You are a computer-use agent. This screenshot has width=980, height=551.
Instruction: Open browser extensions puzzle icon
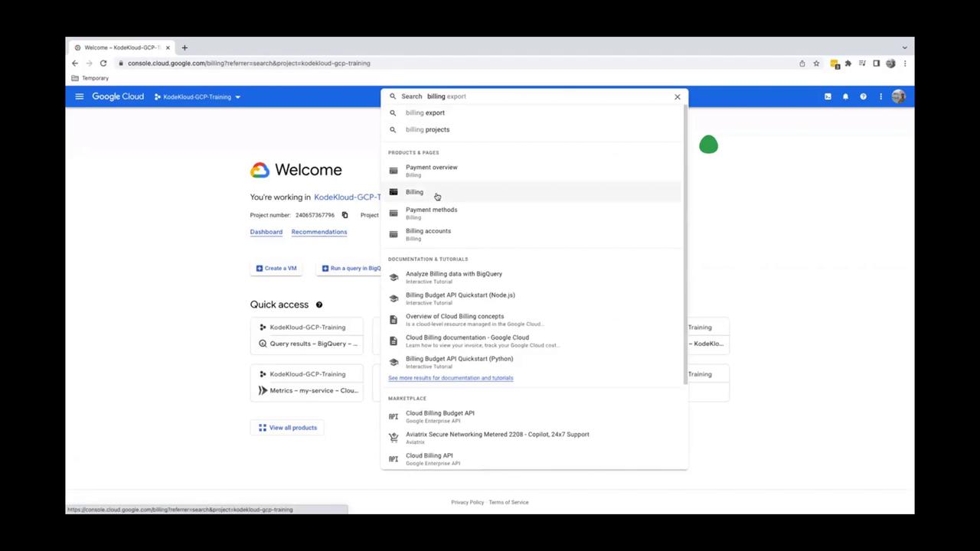coord(848,64)
